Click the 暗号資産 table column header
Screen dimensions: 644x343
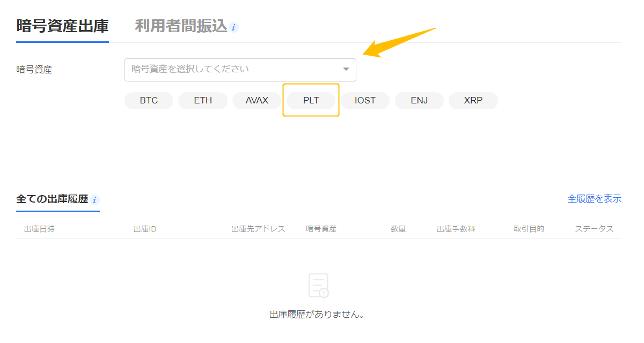(321, 229)
